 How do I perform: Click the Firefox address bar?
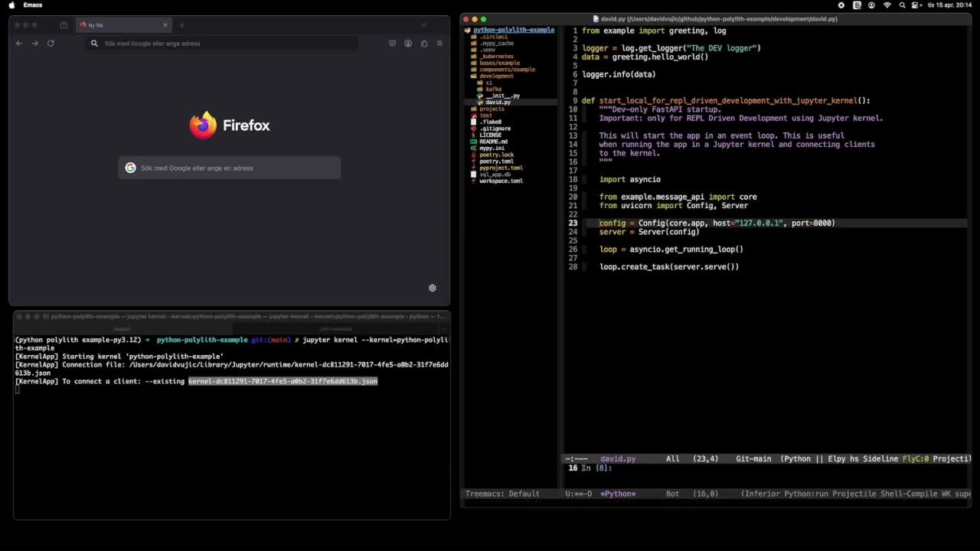point(222,44)
